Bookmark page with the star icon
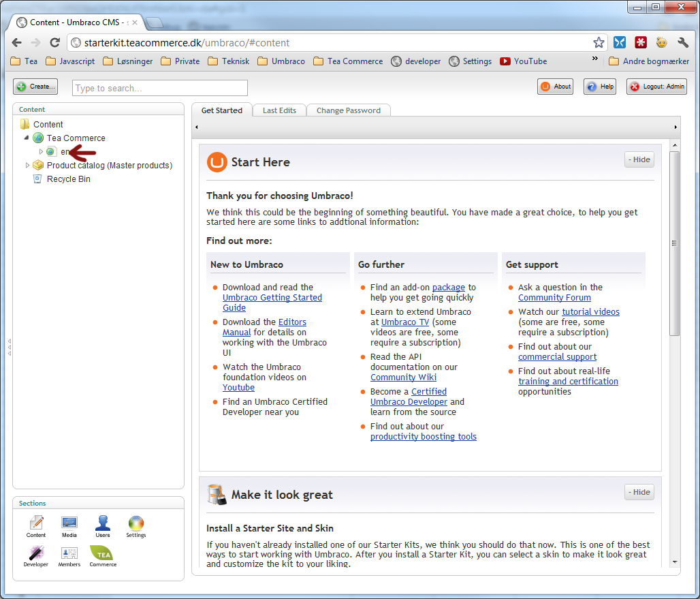 coord(599,42)
